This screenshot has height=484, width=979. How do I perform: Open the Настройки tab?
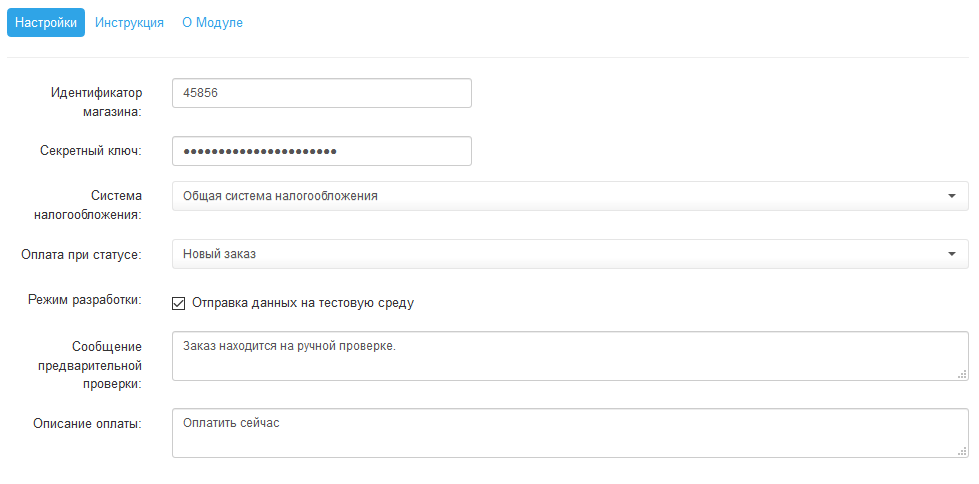(x=46, y=22)
